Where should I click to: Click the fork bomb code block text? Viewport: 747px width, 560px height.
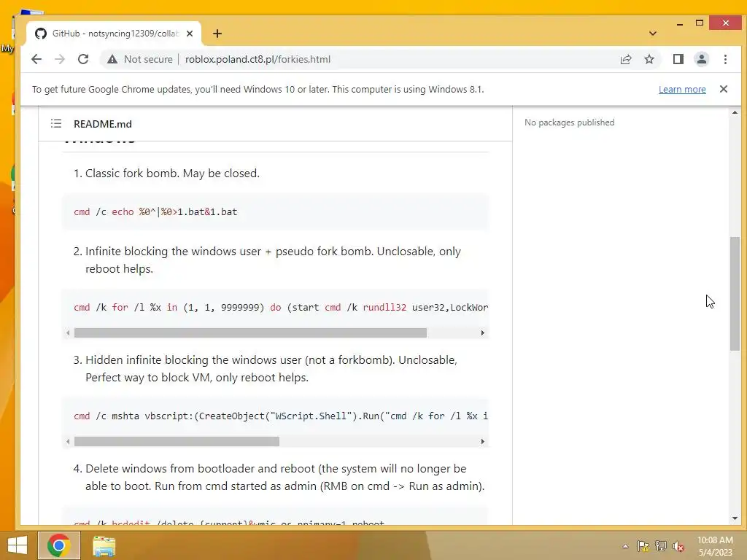[155, 212]
